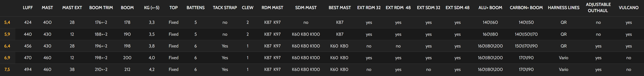Select the CARBON+ BOOM column header

(x=526, y=8)
